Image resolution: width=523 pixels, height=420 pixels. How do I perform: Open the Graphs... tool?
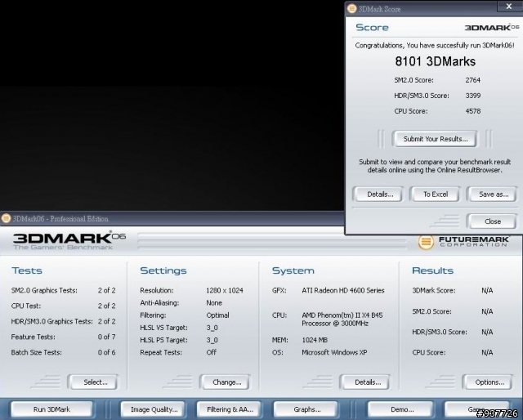click(x=305, y=409)
